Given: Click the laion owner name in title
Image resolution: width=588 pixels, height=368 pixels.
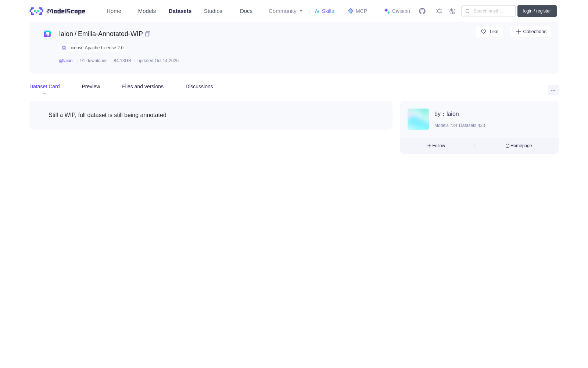Looking at the screenshot, I should (x=66, y=34).
